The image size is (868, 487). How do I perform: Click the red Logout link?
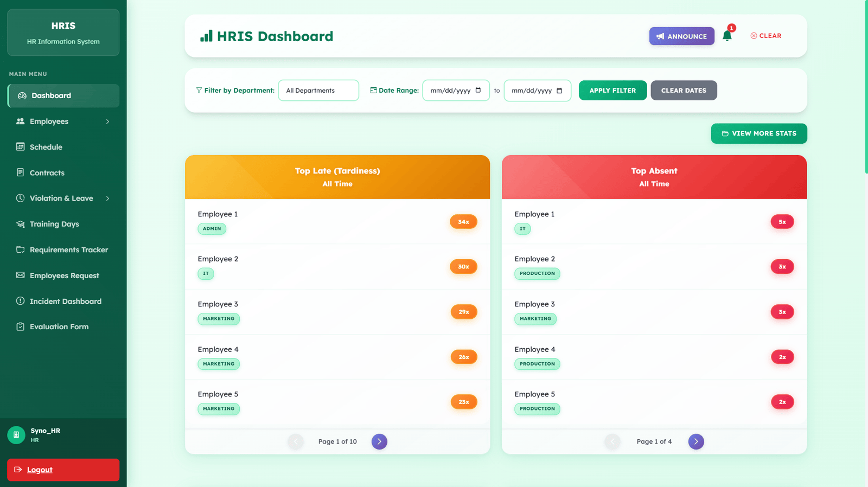63,470
